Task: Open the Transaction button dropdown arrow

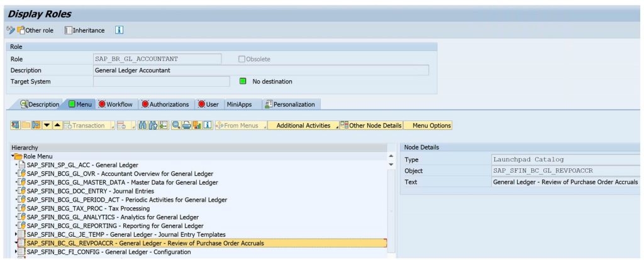Action: (x=113, y=126)
